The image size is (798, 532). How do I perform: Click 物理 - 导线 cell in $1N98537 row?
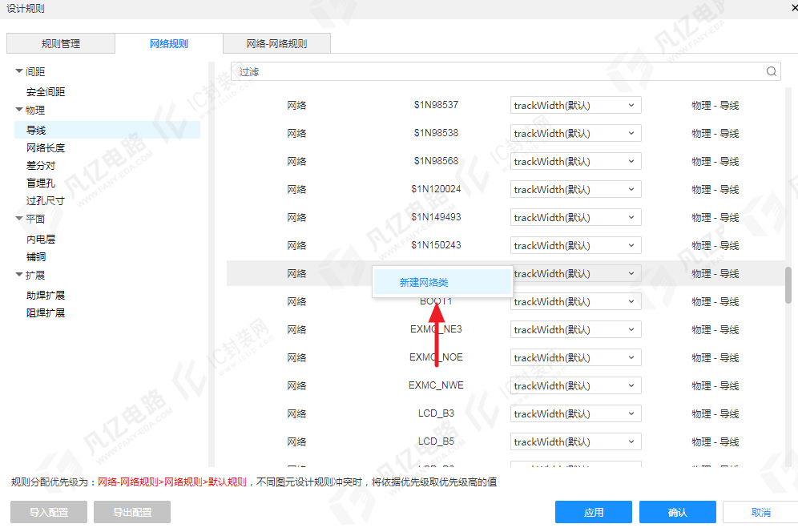(x=715, y=106)
